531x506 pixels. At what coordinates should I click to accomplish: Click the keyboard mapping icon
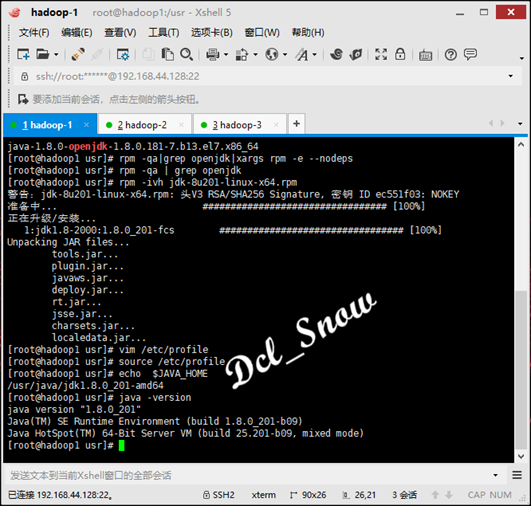(x=425, y=55)
